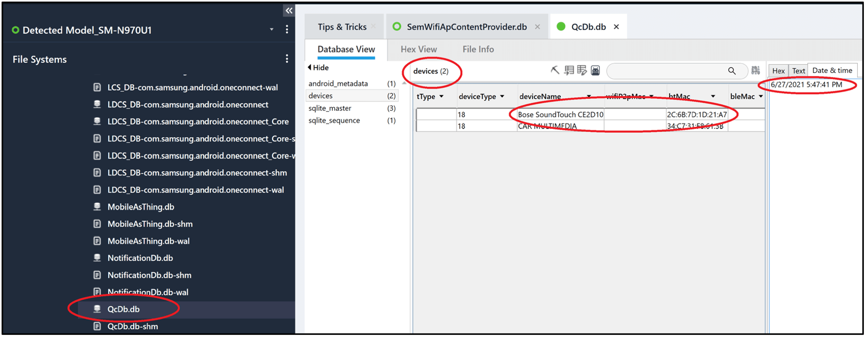Open the deviceType column filter dropdown
Screen dimensions: 868x338
(x=502, y=97)
